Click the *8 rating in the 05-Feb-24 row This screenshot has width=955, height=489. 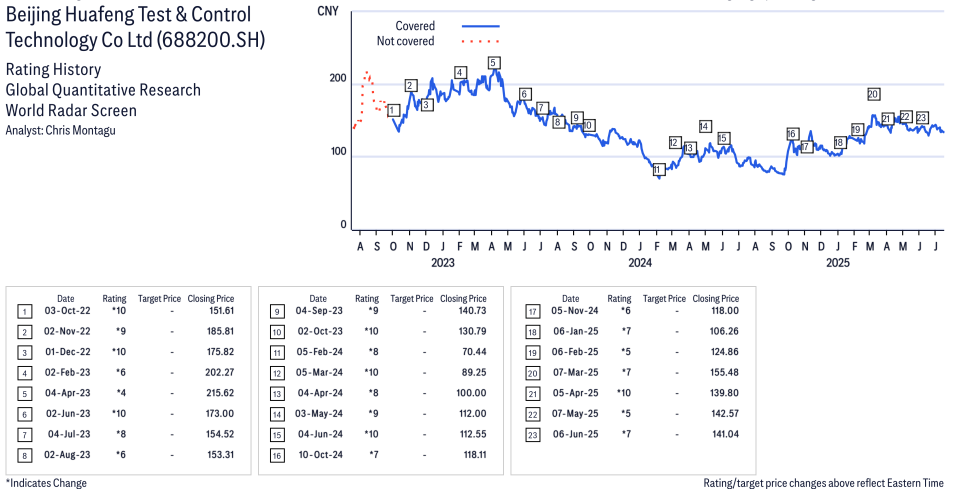(373, 352)
